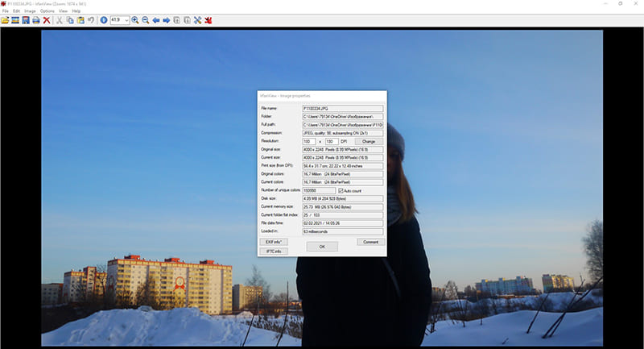Click the IPTC info button
Image resolution: width=644 pixels, height=349 pixels.
[x=274, y=251]
